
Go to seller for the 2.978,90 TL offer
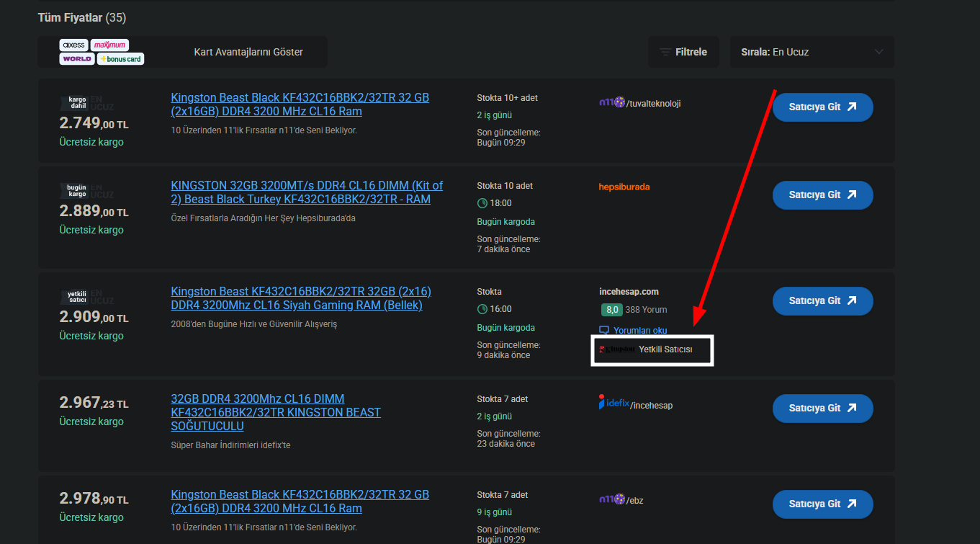(822, 504)
